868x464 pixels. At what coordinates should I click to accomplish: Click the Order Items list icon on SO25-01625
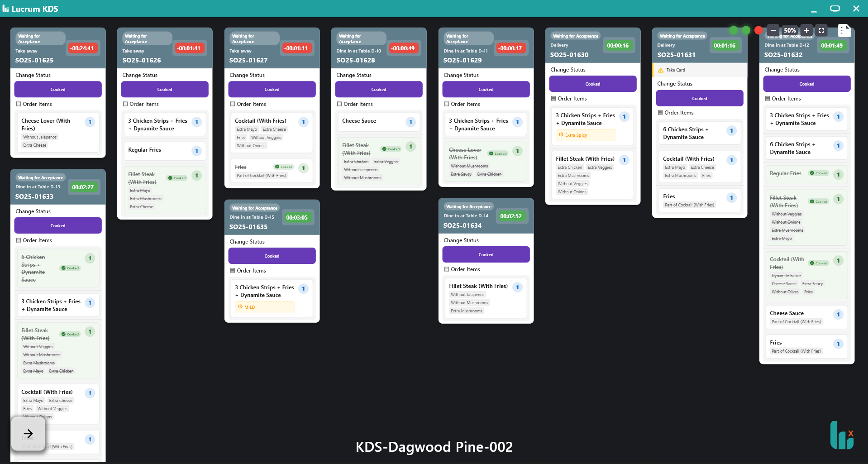click(x=19, y=104)
